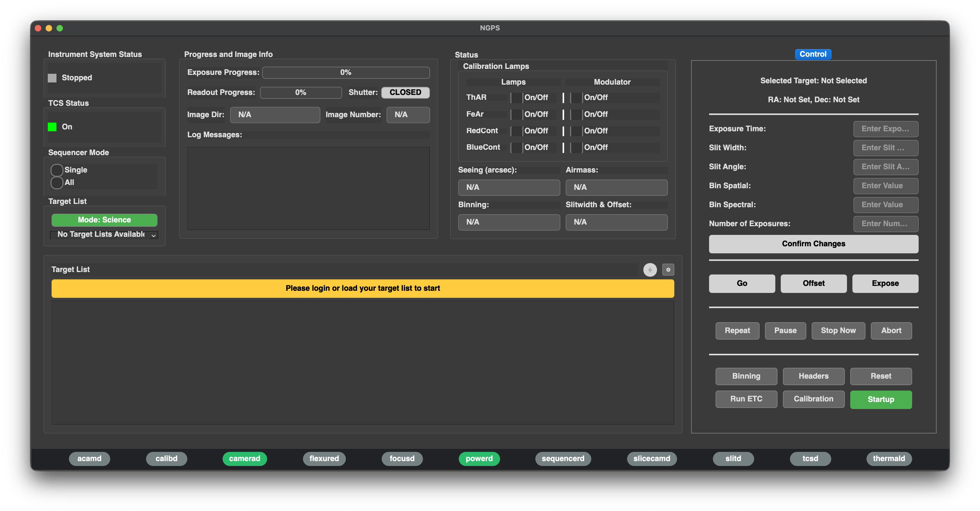Click the tcsd daemon status pill
This screenshot has height=511, width=980.
click(x=810, y=459)
